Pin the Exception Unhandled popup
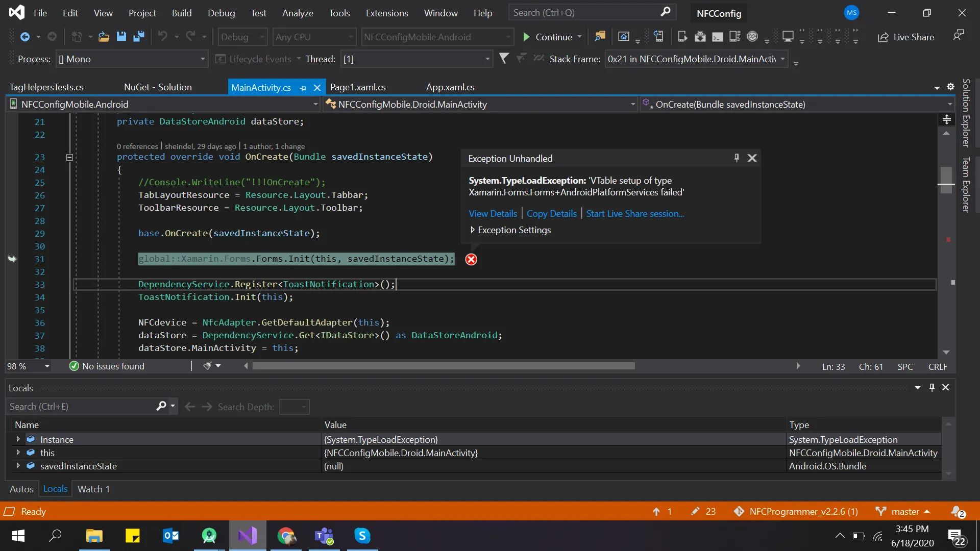This screenshot has width=980, height=551. [737, 158]
